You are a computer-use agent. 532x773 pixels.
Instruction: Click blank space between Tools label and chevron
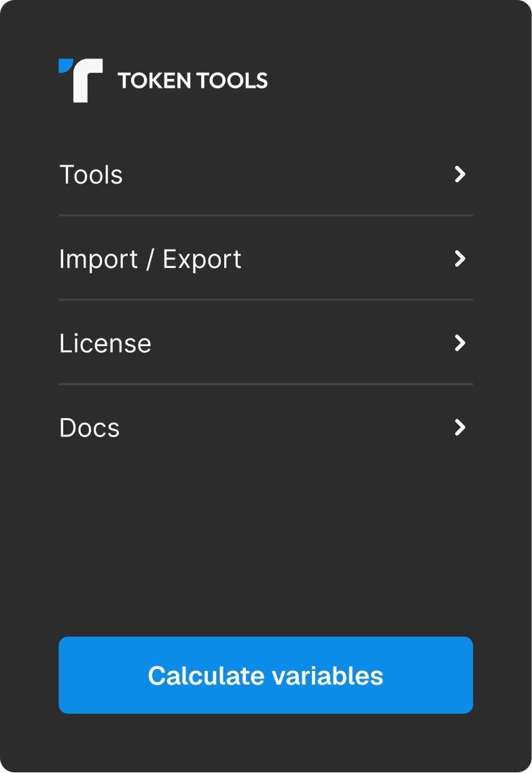click(x=285, y=175)
